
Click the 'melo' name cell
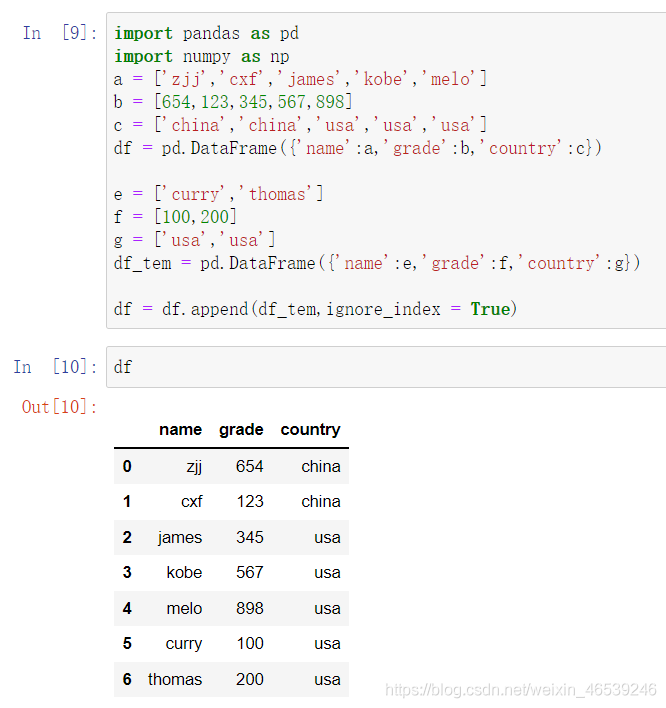point(184,608)
